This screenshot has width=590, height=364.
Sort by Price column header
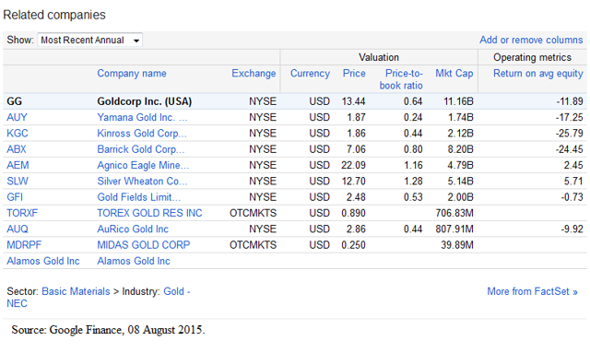point(354,74)
